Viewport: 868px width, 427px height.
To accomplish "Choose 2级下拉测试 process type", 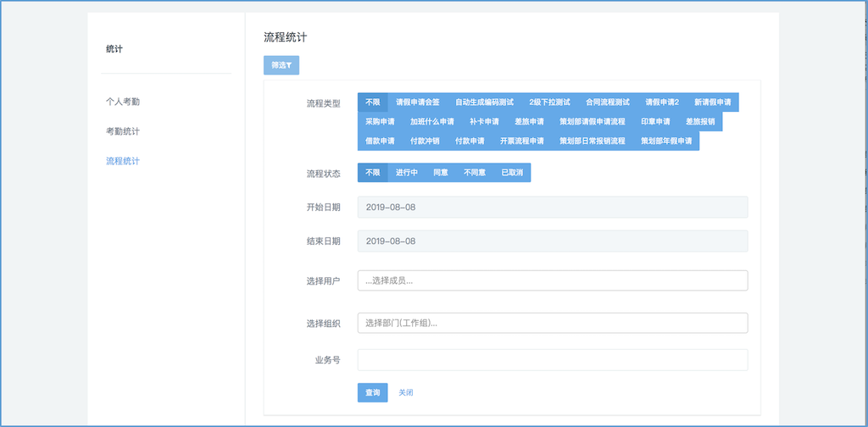I will 549,103.
